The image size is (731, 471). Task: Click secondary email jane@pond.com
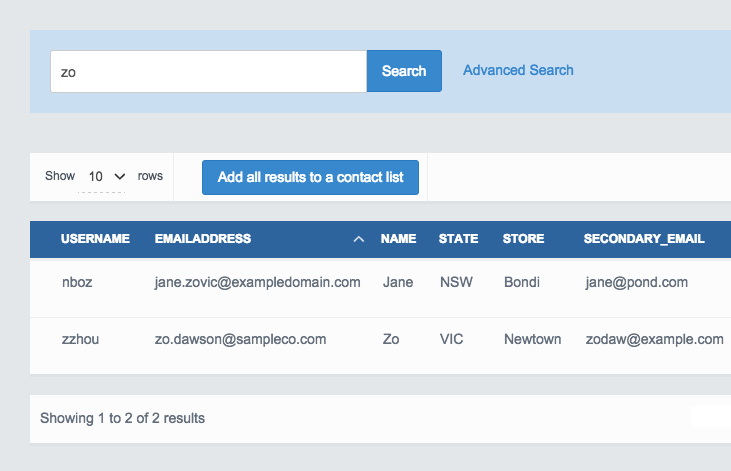(636, 282)
